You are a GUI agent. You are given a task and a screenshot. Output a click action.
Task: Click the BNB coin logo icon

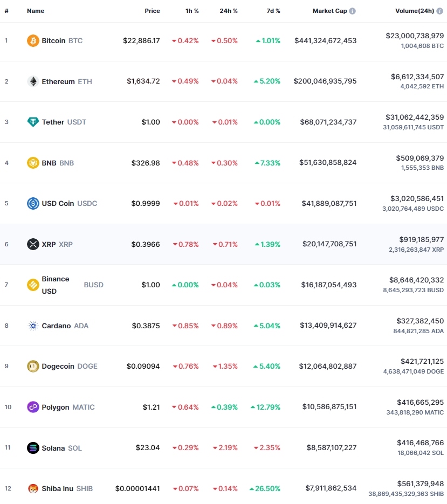33,163
